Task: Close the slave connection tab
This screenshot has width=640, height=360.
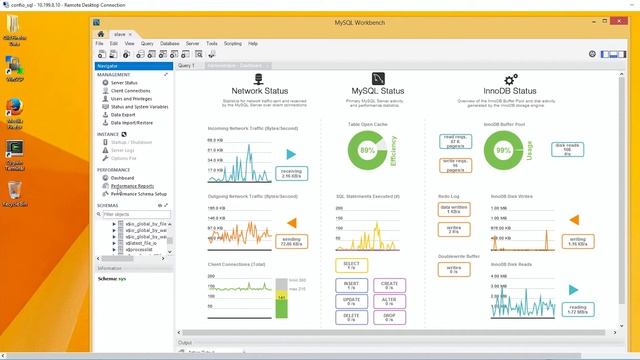Action: (x=130, y=34)
